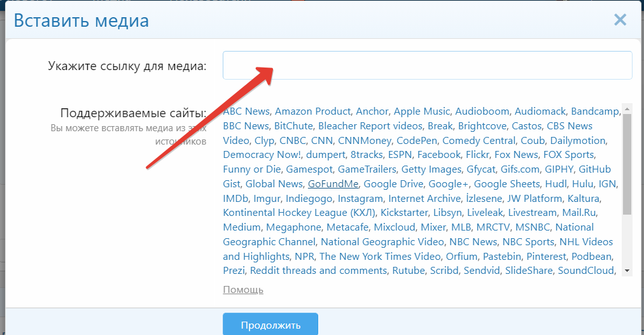Image resolution: width=644 pixels, height=335 pixels.
Task: Click the Apple Music link
Action: pyautogui.click(x=421, y=111)
